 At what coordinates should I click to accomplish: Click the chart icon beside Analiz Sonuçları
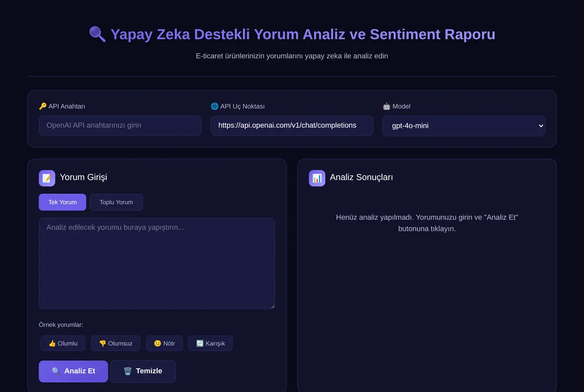(x=317, y=178)
